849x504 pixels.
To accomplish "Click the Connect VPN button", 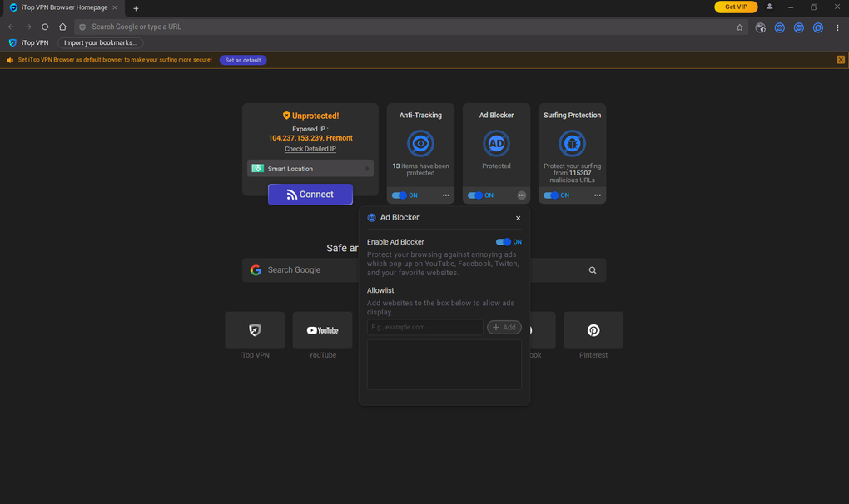I will [x=310, y=195].
